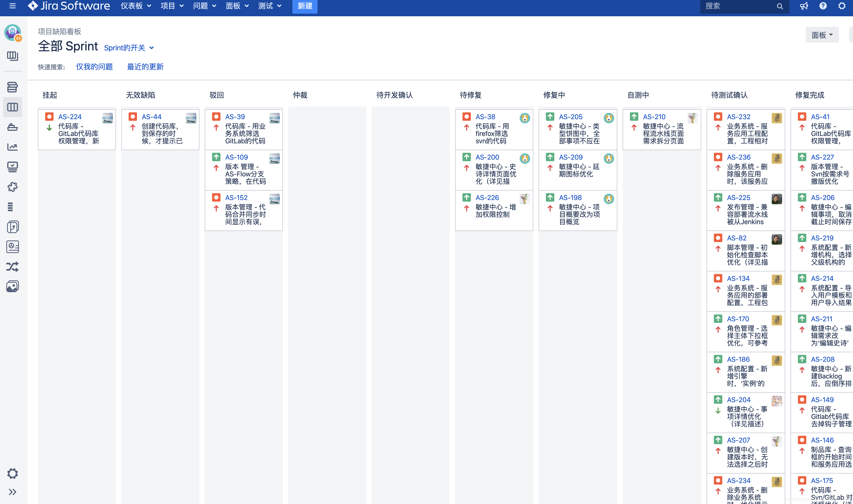
Task: Click the backlog icon in sidebar
Action: click(13, 87)
